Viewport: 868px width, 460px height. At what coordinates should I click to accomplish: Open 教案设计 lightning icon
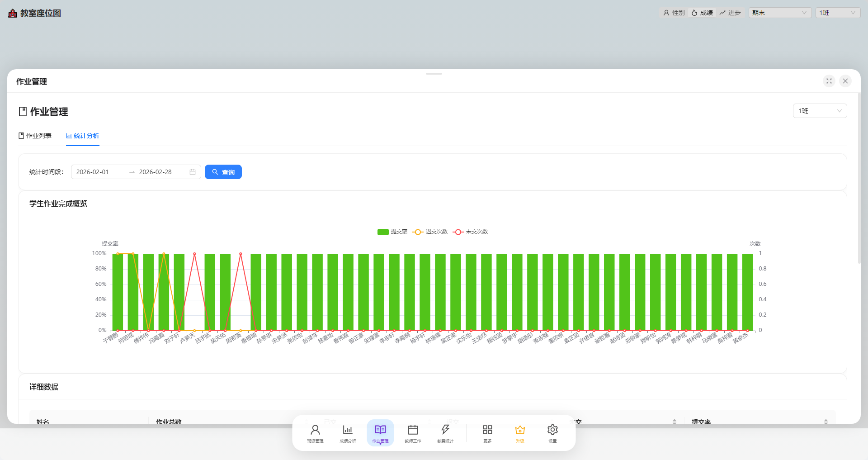click(445, 433)
